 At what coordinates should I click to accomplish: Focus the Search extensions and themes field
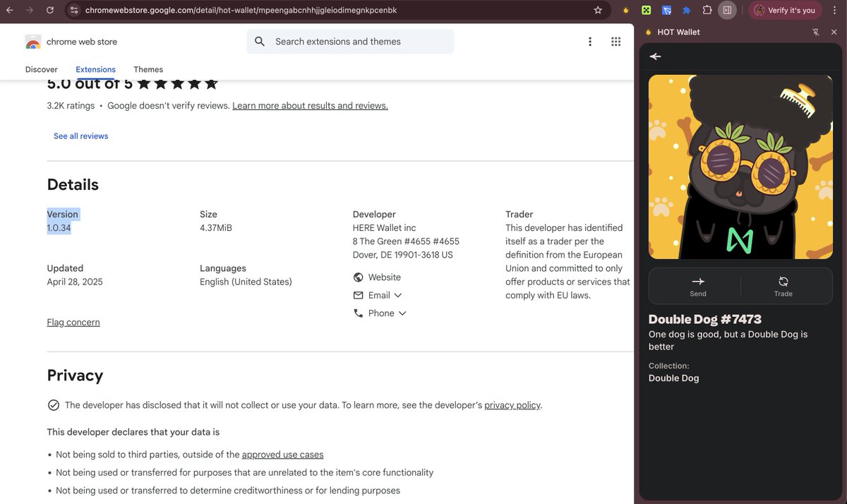[x=350, y=42]
